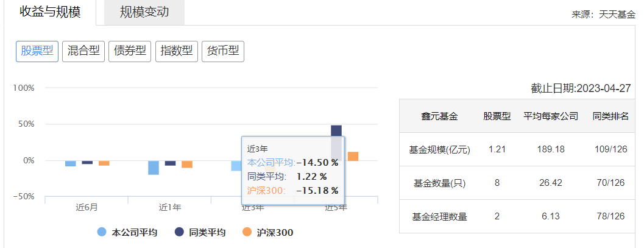This screenshot has width=644, height=248.
Task: Select the 股票型 fund type filter
Action: (x=37, y=51)
